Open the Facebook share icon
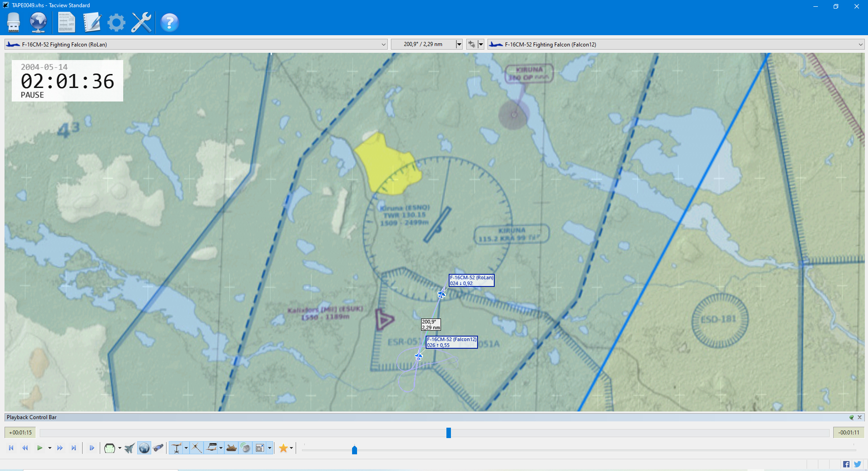 [846, 464]
